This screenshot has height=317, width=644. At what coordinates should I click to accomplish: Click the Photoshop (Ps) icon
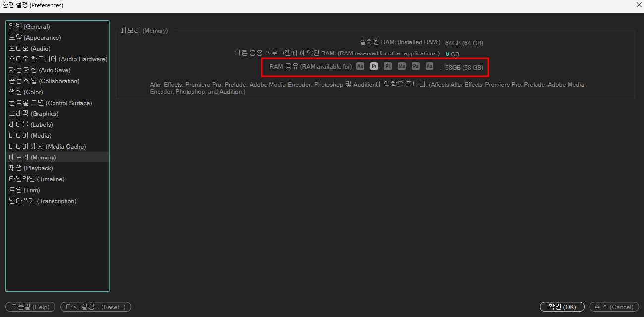(x=415, y=65)
